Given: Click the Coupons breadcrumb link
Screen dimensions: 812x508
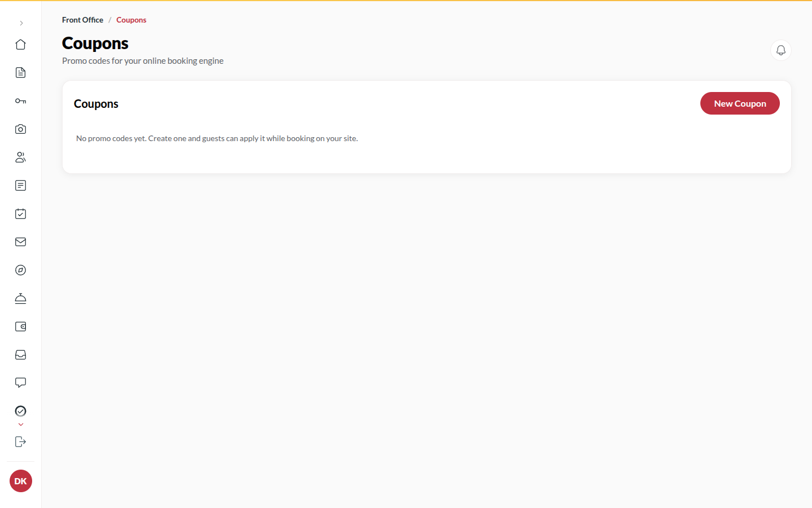Looking at the screenshot, I should coord(131,20).
